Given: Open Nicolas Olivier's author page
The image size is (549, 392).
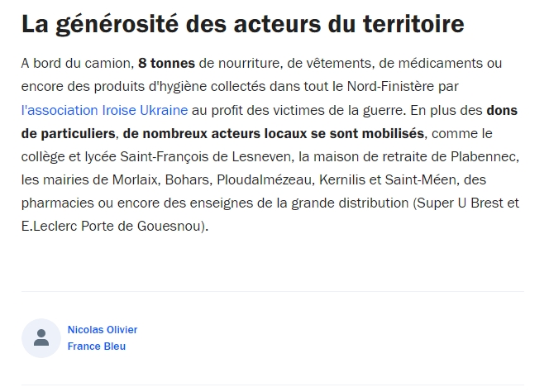Looking at the screenshot, I should (103, 330).
